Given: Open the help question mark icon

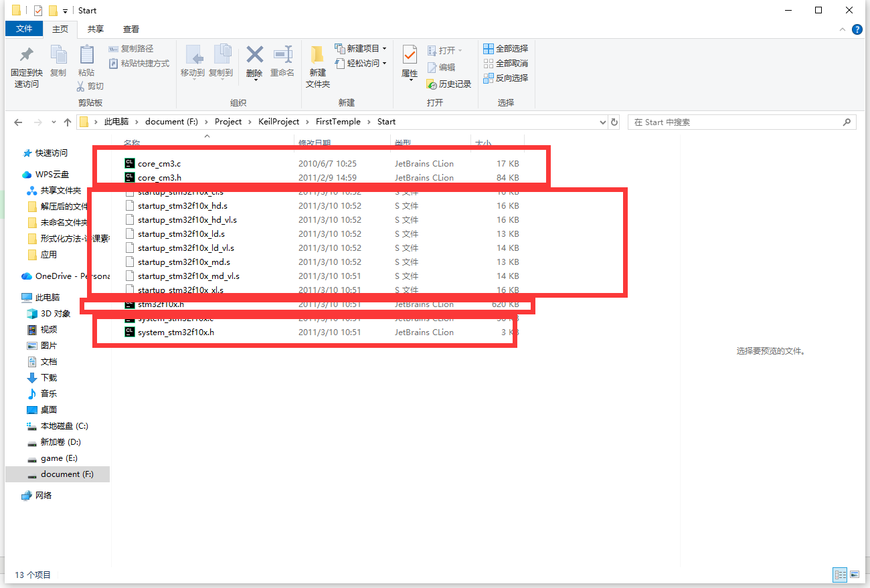Looking at the screenshot, I should (x=857, y=29).
